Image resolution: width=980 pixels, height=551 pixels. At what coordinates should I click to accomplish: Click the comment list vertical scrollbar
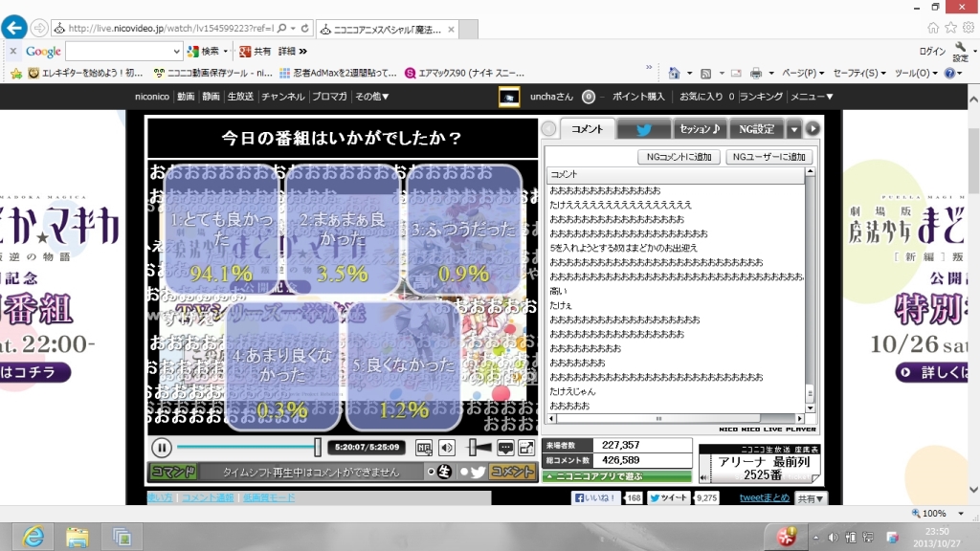click(x=810, y=290)
